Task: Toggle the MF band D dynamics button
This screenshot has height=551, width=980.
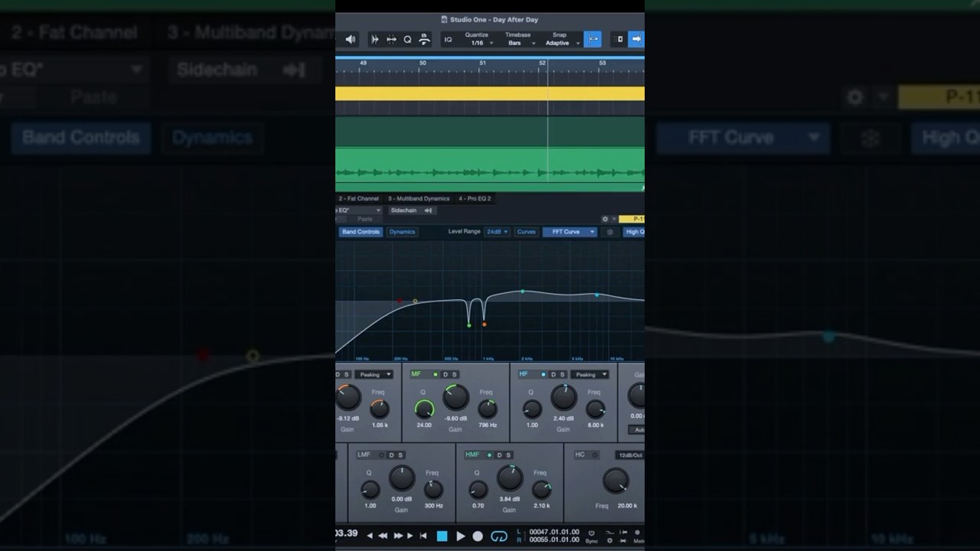Action: point(446,374)
